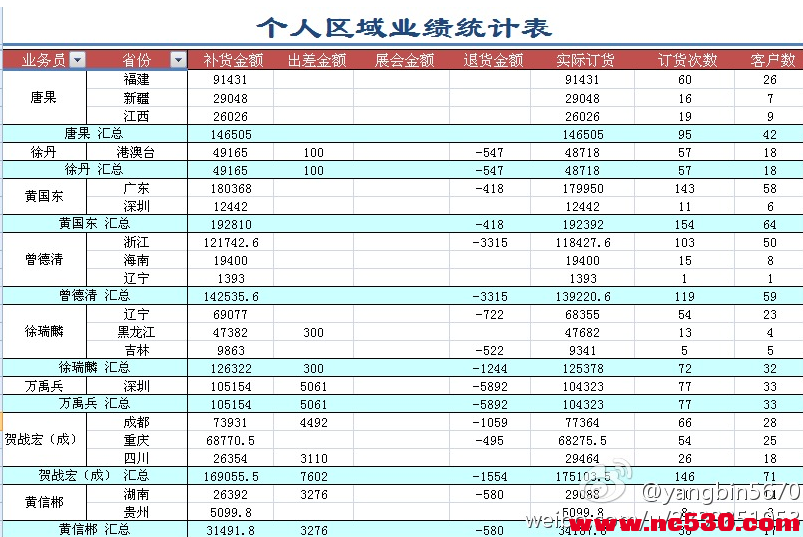Select the 实际订货 column header
Image resolution: width=803 pixels, height=537 pixels.
(x=585, y=61)
